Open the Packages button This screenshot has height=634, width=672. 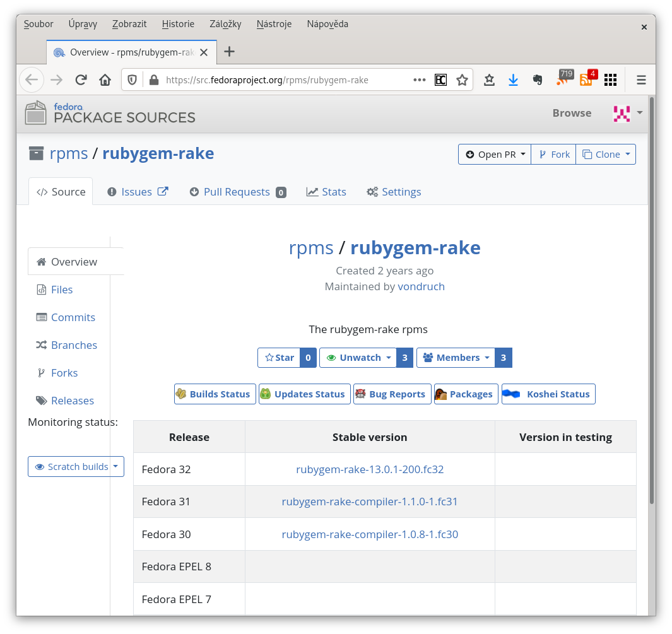tap(466, 394)
